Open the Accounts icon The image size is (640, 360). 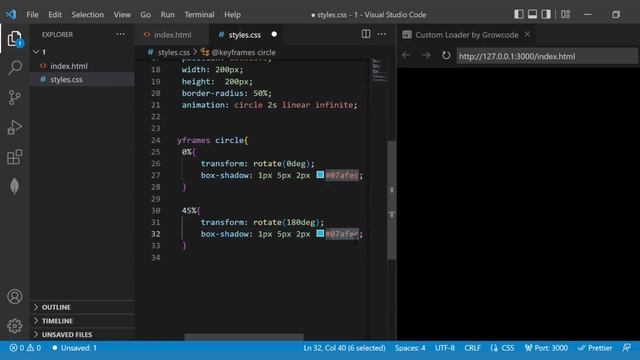click(15, 296)
